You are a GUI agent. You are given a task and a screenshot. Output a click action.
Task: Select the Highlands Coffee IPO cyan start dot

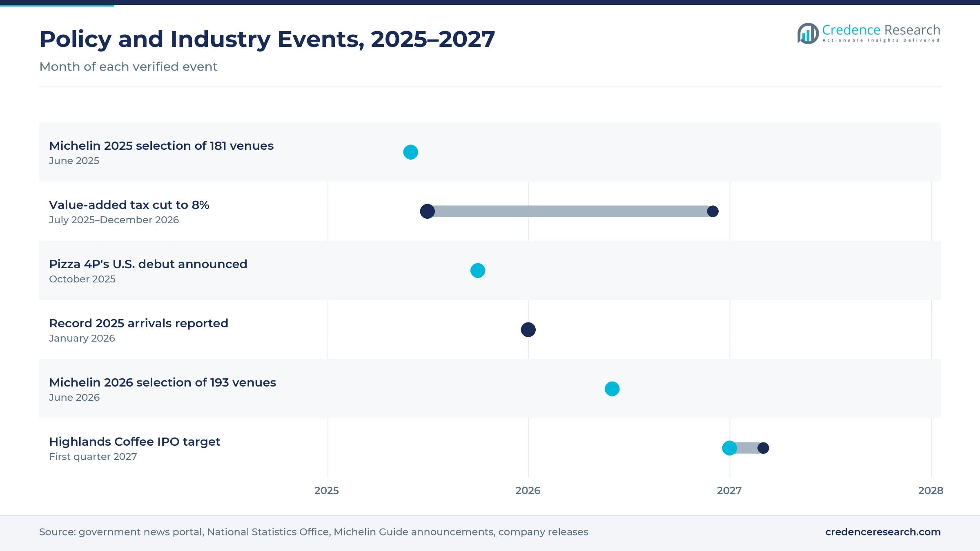click(729, 448)
